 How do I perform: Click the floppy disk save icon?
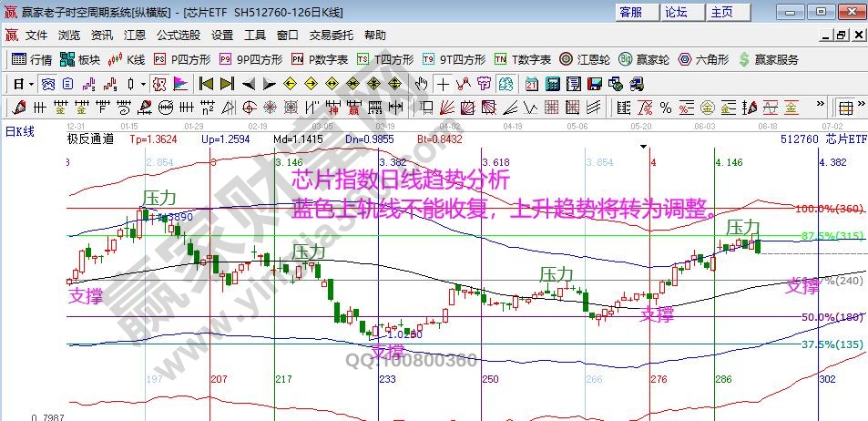point(596,84)
